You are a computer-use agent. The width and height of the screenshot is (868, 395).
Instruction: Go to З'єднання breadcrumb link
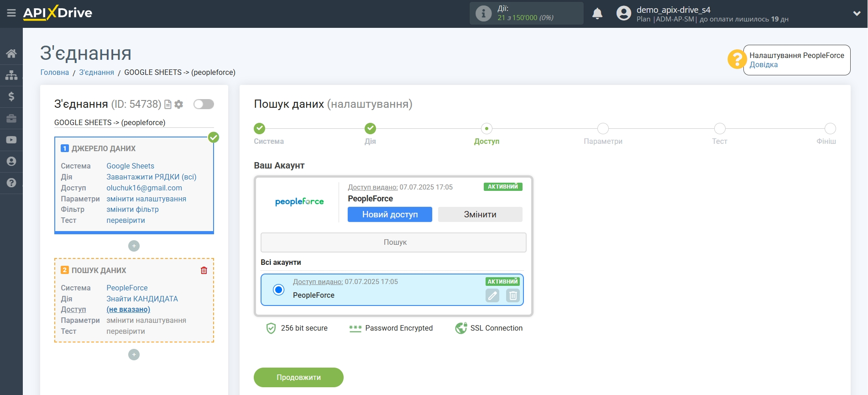coord(96,72)
